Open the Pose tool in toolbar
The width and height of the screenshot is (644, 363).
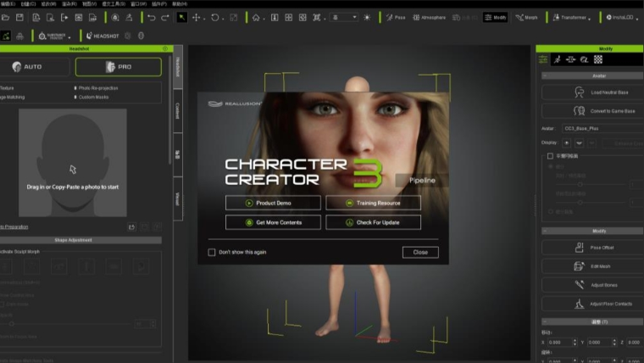pos(396,17)
